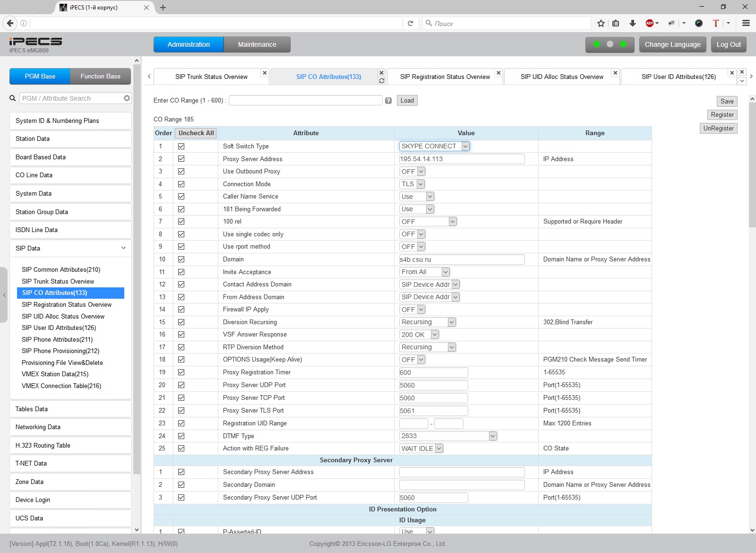Click the browser reload button

pyautogui.click(x=410, y=23)
